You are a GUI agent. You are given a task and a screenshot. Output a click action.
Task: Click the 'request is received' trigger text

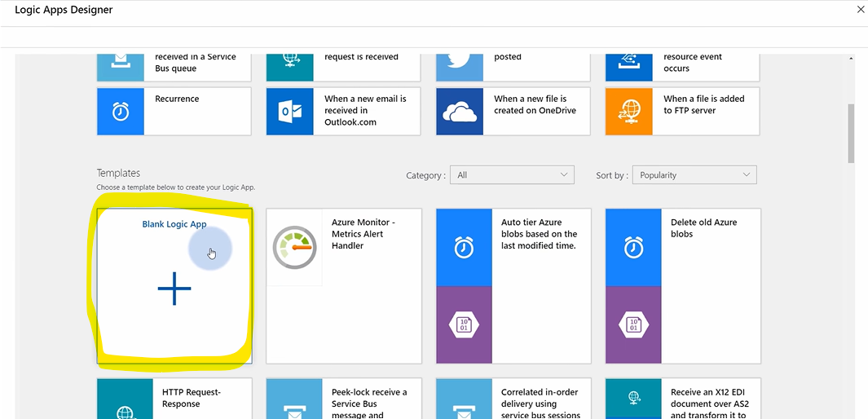point(361,56)
